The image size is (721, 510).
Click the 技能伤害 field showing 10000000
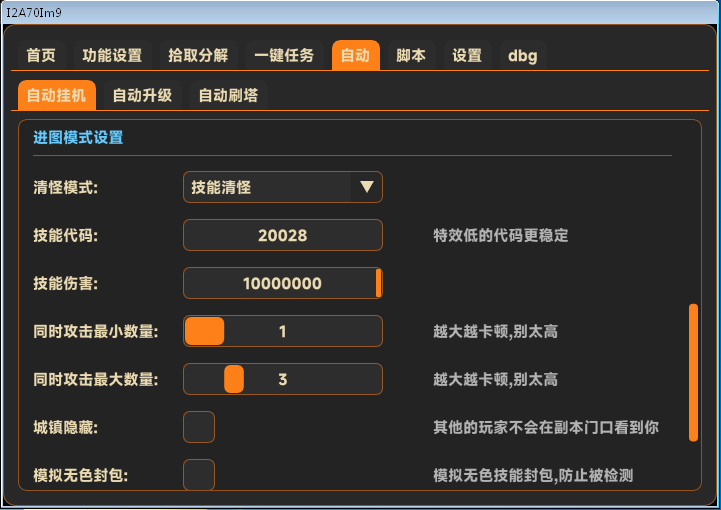[x=282, y=284]
